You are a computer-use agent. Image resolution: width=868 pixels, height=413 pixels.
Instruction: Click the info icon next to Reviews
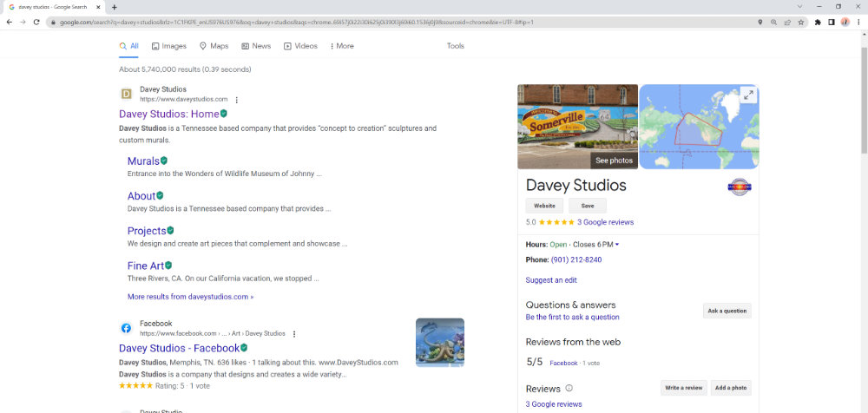point(569,388)
